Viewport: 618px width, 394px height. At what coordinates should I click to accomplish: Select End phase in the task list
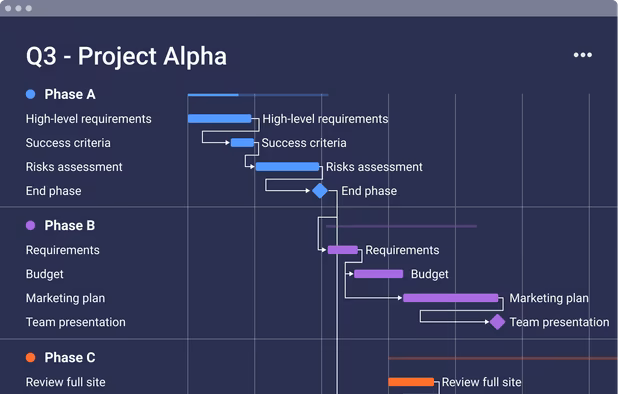coord(54,191)
